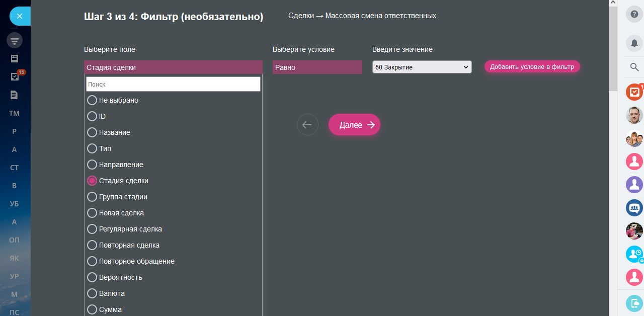Open the "УБ" left sidebar item
Screen dimensions: 644x316
click(15, 204)
